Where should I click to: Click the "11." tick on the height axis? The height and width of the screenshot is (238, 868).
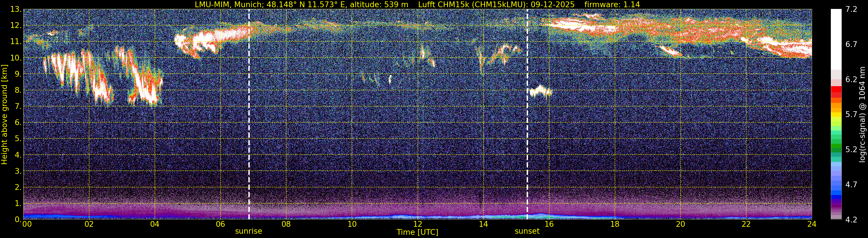coord(16,42)
